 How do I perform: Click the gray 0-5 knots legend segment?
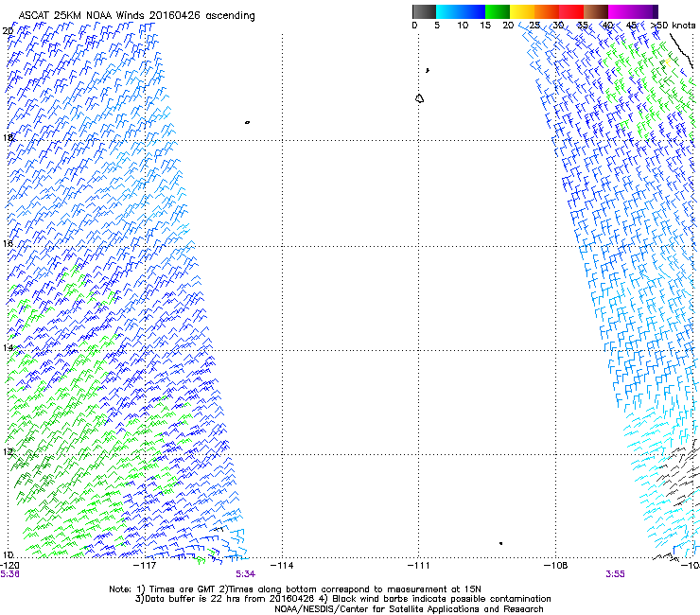click(x=424, y=11)
